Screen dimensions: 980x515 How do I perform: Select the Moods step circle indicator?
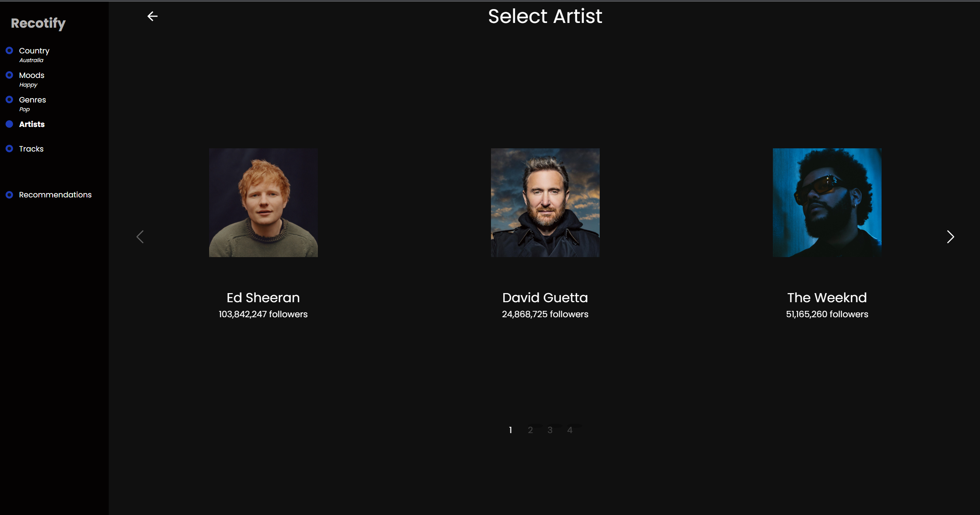(9, 75)
